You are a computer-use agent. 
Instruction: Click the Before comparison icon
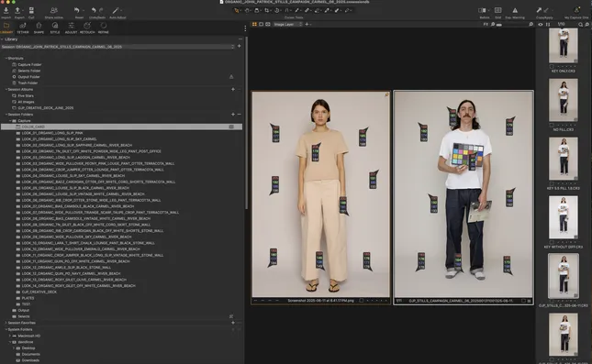[x=482, y=11]
